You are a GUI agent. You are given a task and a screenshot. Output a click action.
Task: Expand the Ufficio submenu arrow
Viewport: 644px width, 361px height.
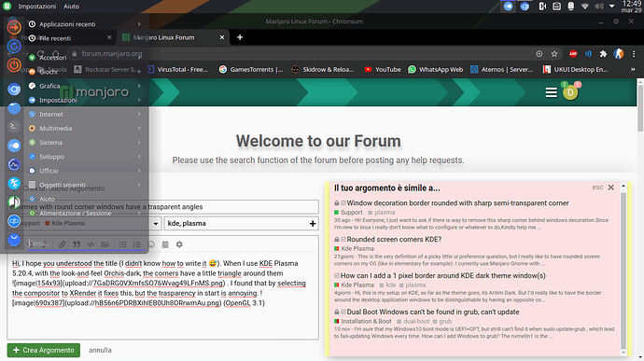139,171
